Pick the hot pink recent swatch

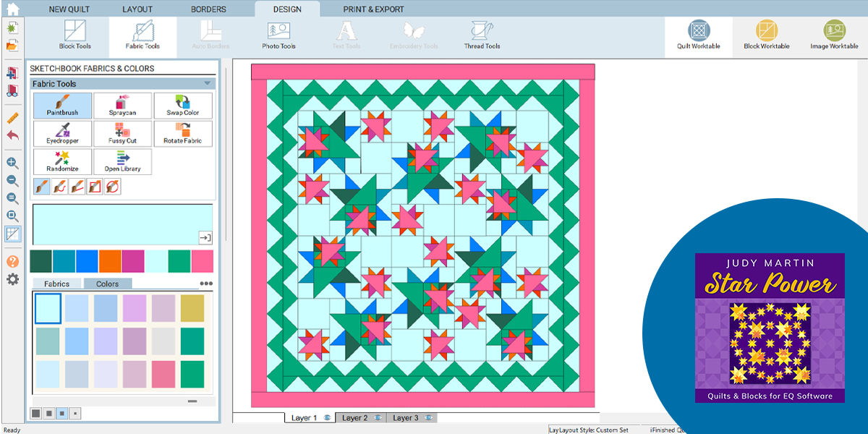pos(203,261)
